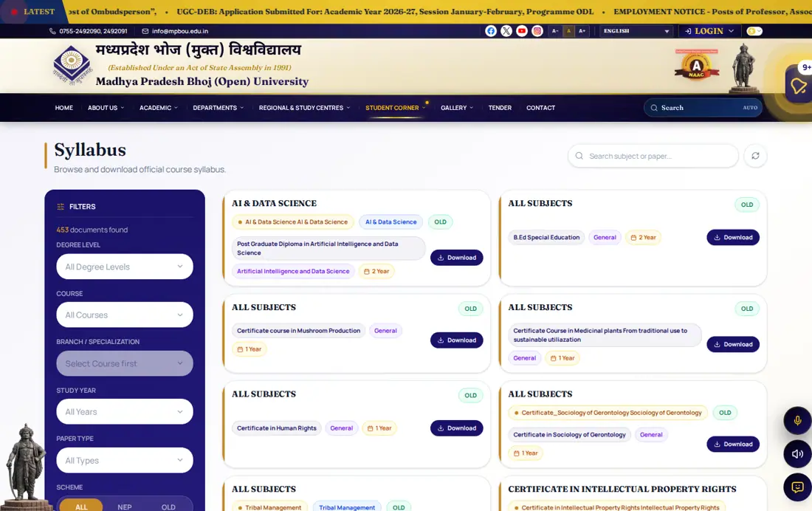The width and height of the screenshot is (812, 511).
Task: Click the microphone voice button
Action: pyautogui.click(x=797, y=420)
